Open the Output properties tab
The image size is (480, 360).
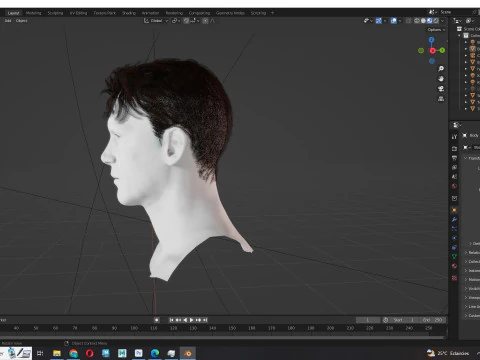454,158
